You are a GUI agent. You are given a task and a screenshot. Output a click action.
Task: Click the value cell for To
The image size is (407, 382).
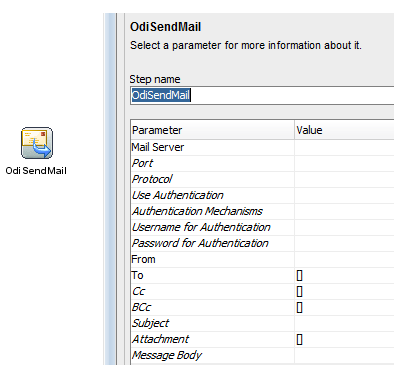point(344,275)
